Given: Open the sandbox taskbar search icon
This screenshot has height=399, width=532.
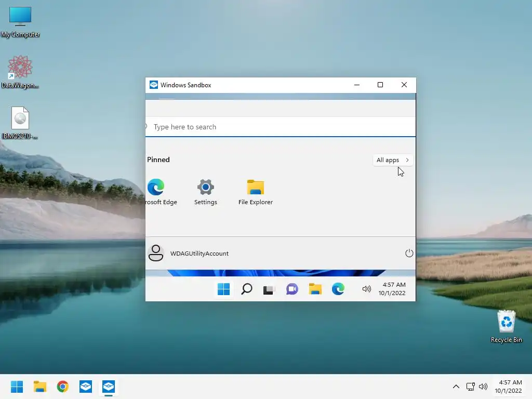Looking at the screenshot, I should pyautogui.click(x=247, y=289).
